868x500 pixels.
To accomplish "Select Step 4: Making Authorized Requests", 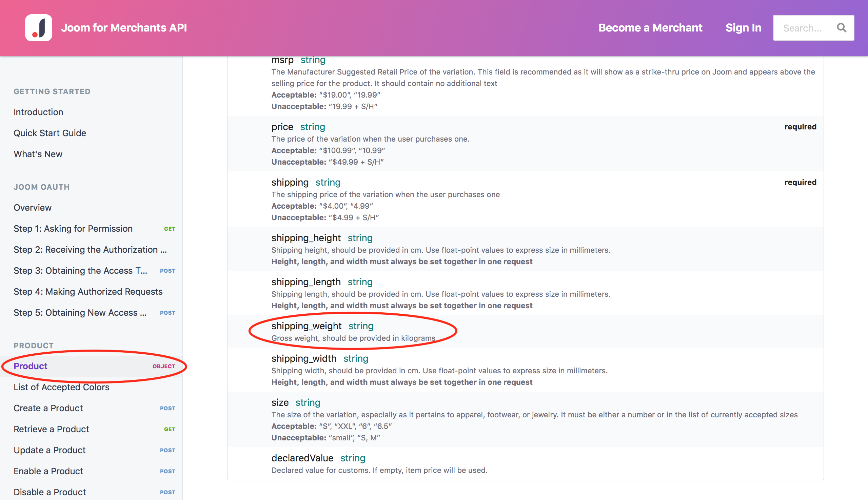I will click(88, 292).
